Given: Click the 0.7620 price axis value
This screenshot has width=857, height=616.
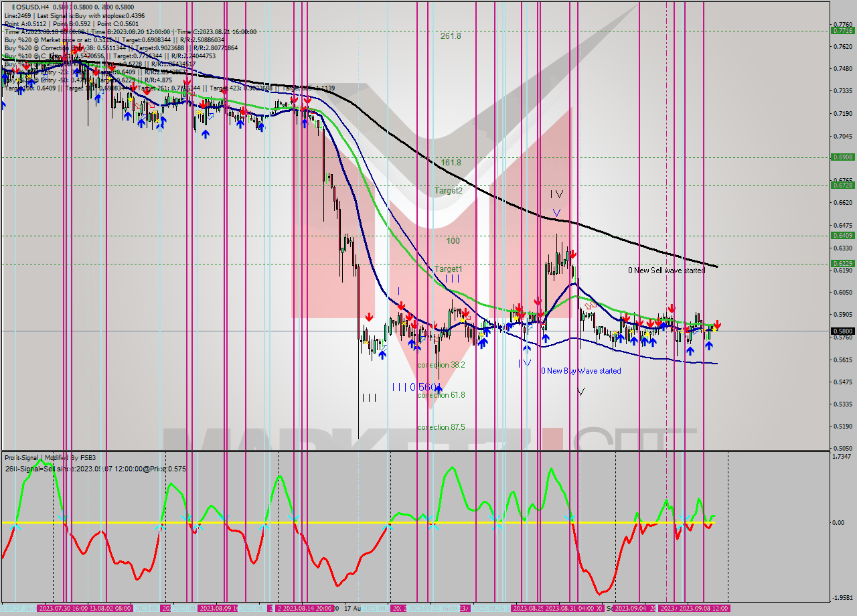Looking at the screenshot, I should point(842,46).
